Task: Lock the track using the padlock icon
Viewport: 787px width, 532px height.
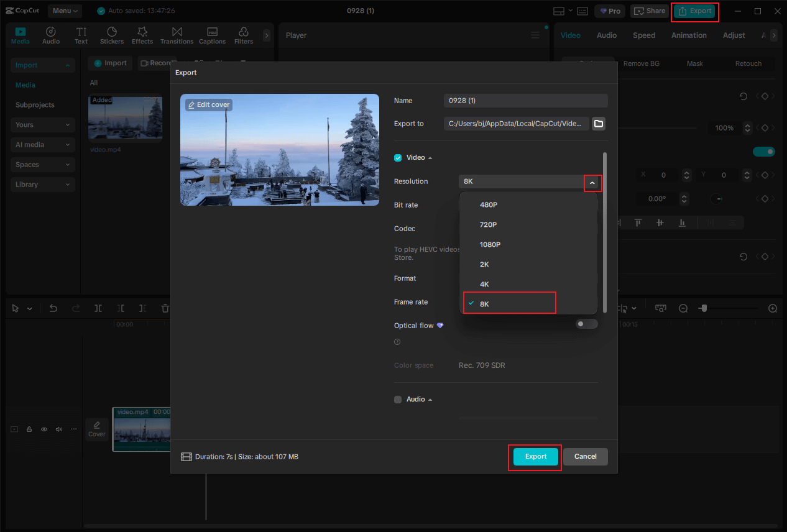Action: (x=29, y=429)
